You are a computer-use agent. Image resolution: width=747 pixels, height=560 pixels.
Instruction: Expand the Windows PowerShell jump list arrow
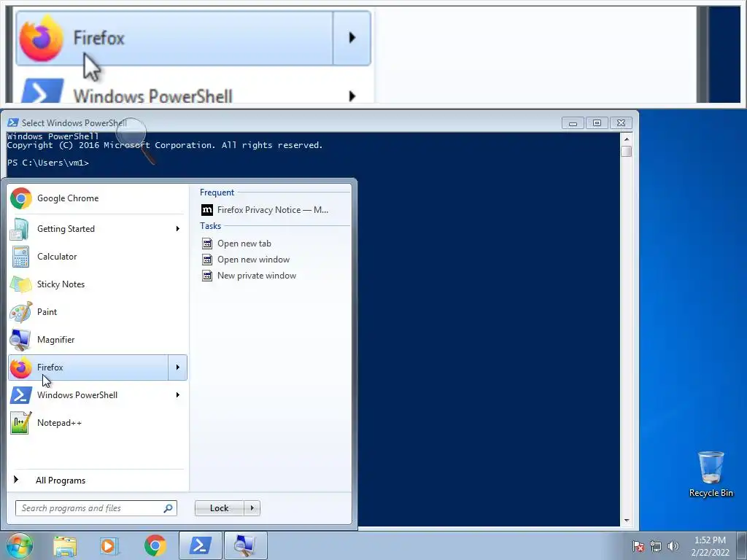pos(178,395)
